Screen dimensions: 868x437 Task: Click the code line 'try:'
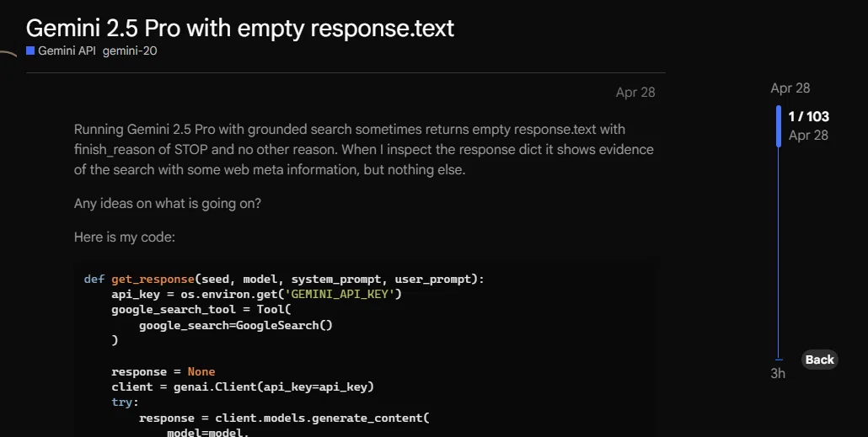[x=125, y=402]
